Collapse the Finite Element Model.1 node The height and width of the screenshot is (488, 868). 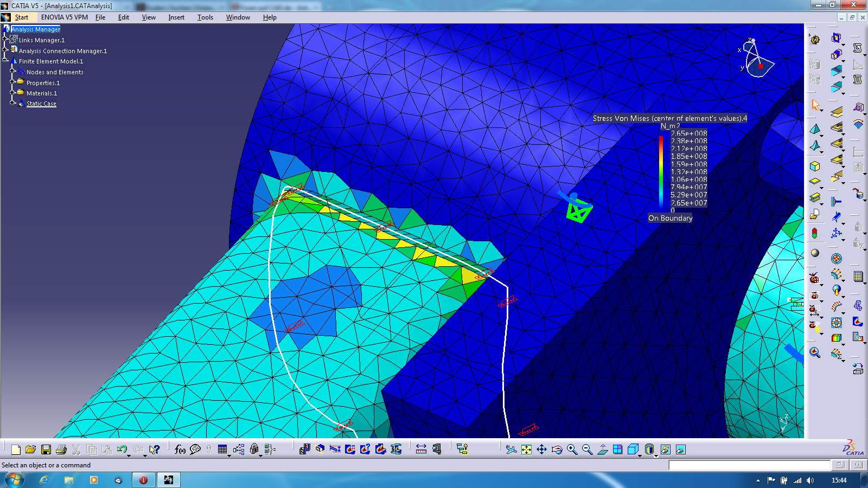point(5,61)
